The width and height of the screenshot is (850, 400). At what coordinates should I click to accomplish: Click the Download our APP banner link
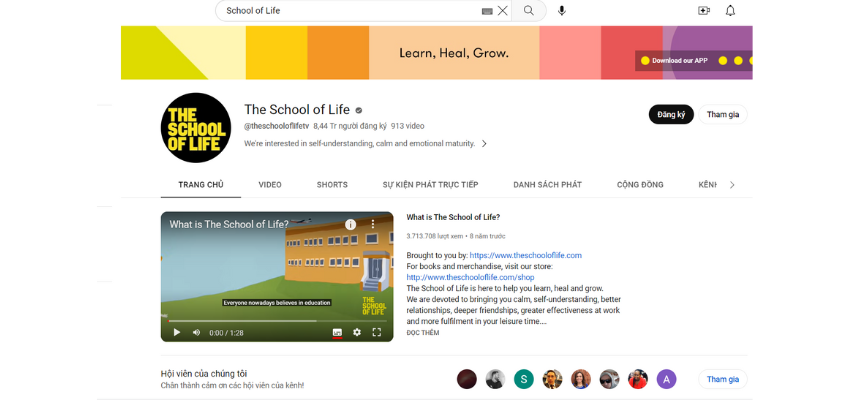click(679, 61)
